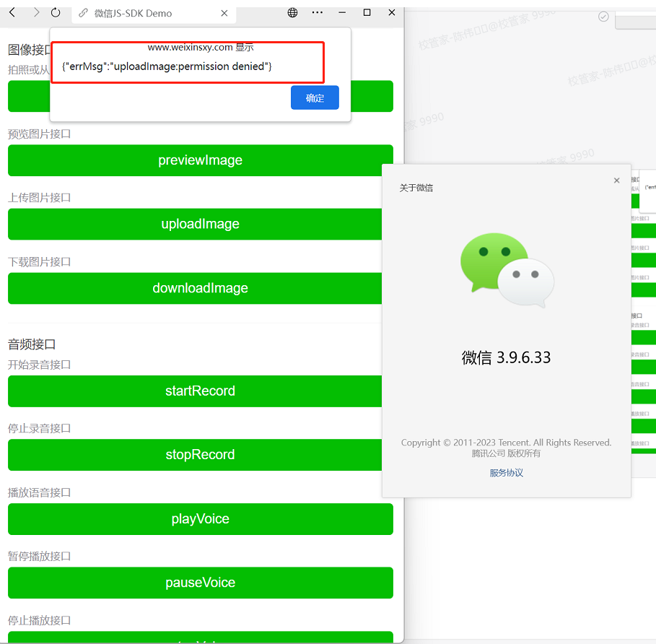This screenshot has width=656, height=644.
Task: Click the playVoice button
Action: tap(201, 519)
